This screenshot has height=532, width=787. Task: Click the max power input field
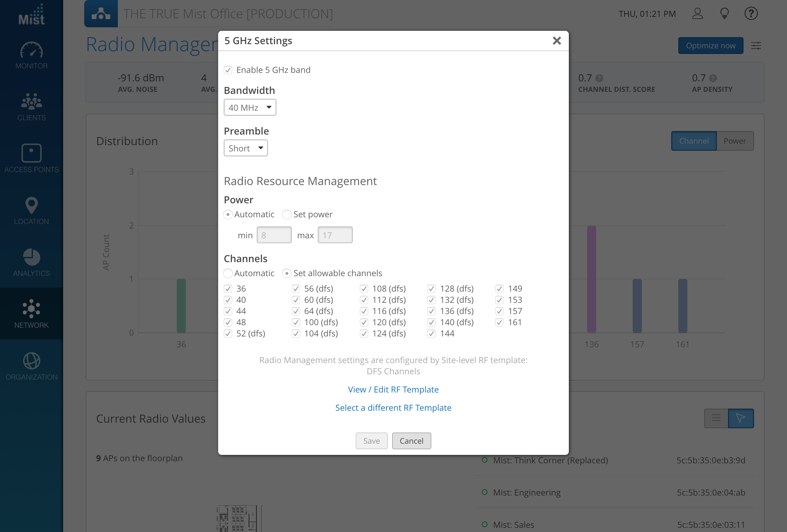(335, 235)
